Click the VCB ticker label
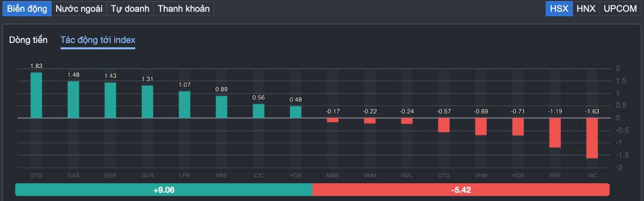This screenshot has width=644, height=201. pyautogui.click(x=518, y=176)
